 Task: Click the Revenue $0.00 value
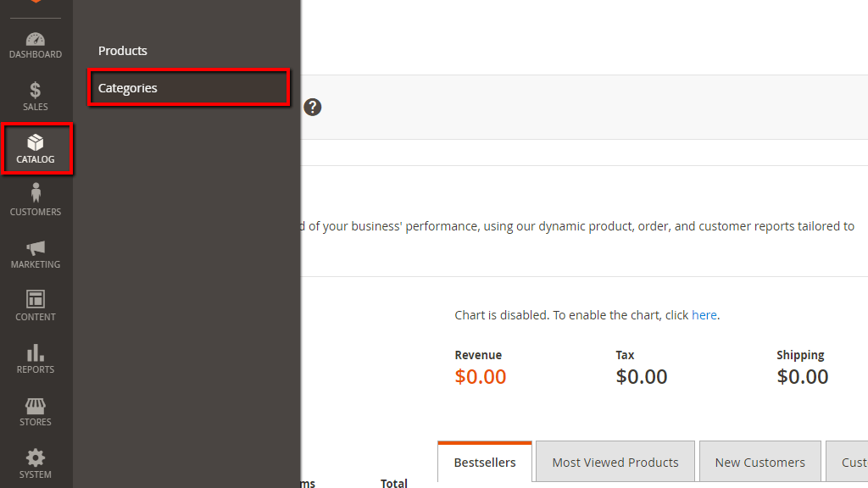pos(480,376)
